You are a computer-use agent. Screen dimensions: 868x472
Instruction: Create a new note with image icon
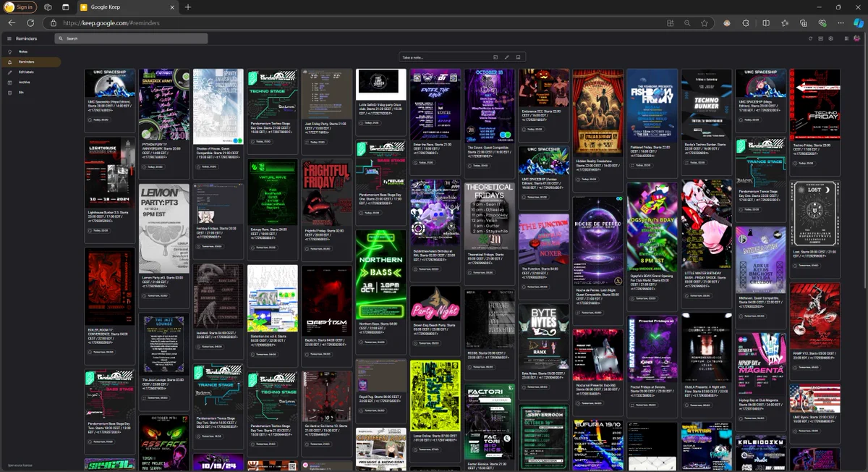click(x=518, y=57)
